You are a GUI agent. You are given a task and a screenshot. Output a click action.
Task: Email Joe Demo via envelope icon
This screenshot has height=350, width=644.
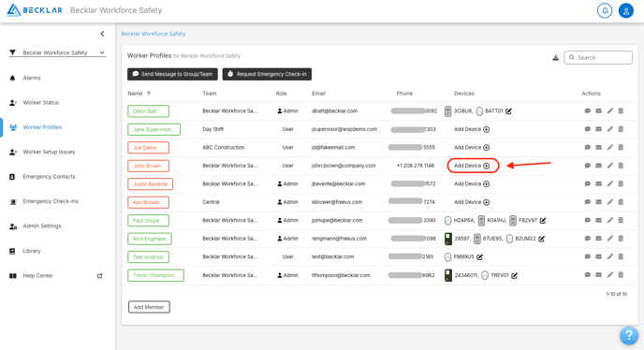coord(598,147)
